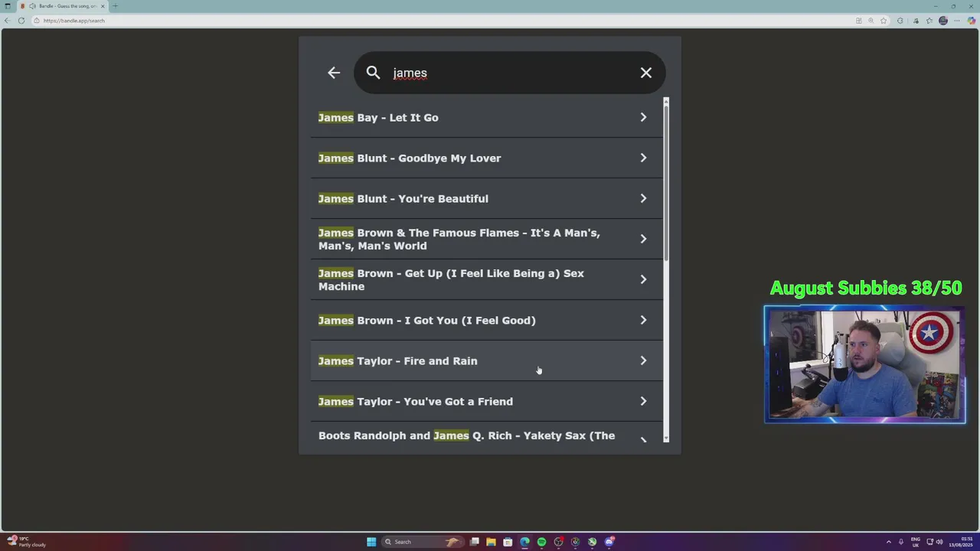Image resolution: width=980 pixels, height=551 pixels.
Task: Select James Blunt - Goodbye My Lover
Action: pyautogui.click(x=486, y=158)
